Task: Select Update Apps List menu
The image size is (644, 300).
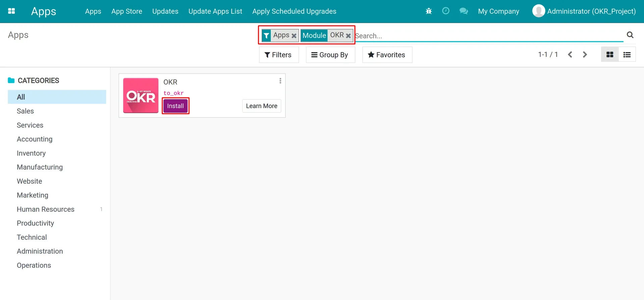Action: (x=215, y=11)
